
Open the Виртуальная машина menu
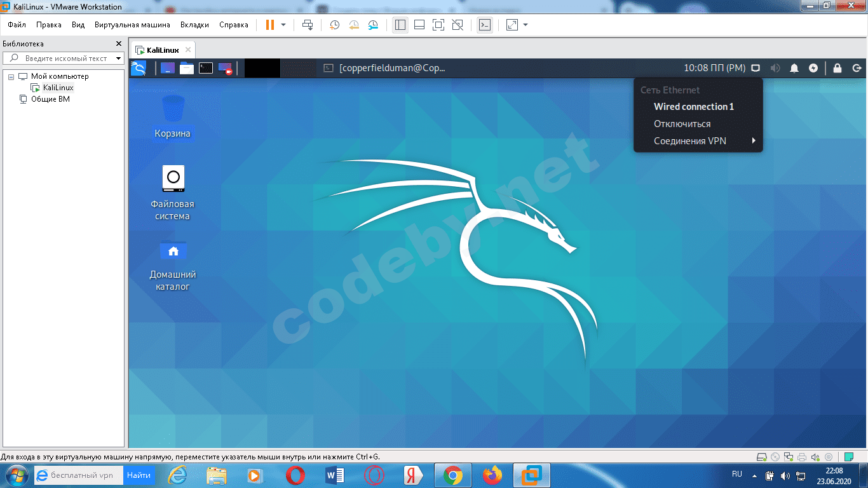(x=132, y=25)
